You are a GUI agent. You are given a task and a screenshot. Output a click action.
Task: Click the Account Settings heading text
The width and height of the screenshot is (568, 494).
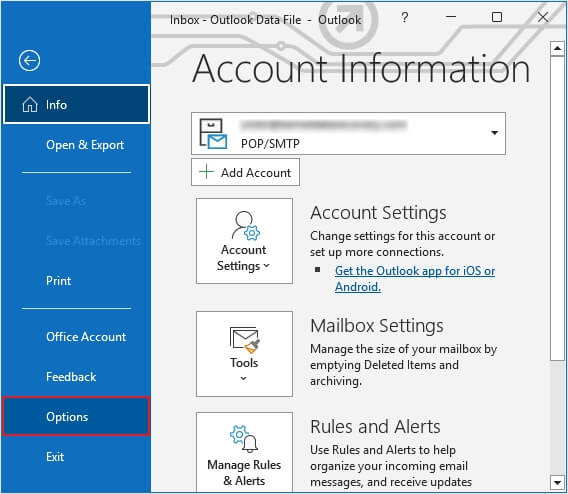click(378, 213)
